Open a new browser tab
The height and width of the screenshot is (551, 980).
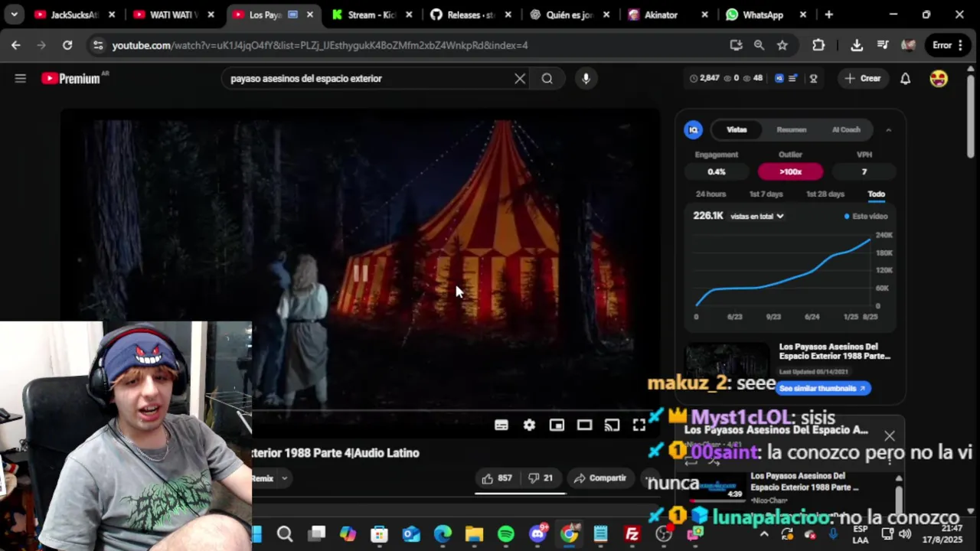click(829, 15)
